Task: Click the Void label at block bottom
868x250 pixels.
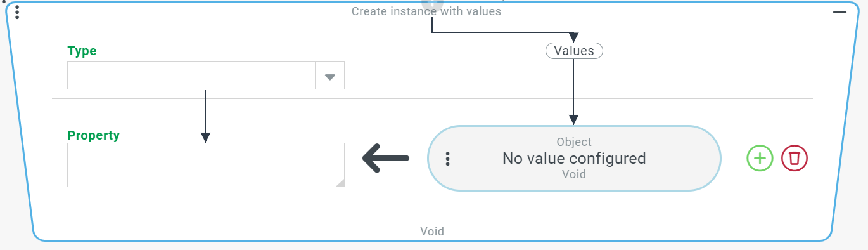Action: pyautogui.click(x=432, y=232)
